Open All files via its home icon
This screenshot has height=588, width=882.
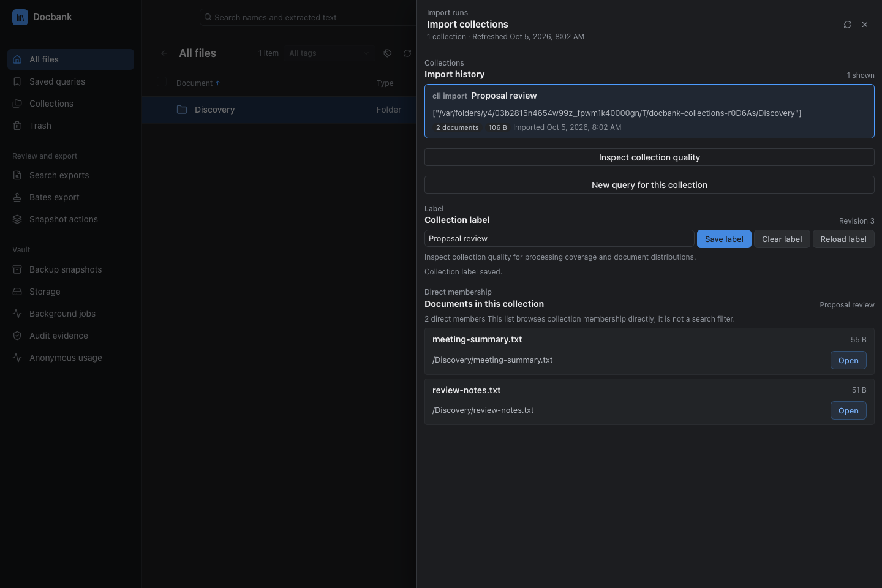17,59
